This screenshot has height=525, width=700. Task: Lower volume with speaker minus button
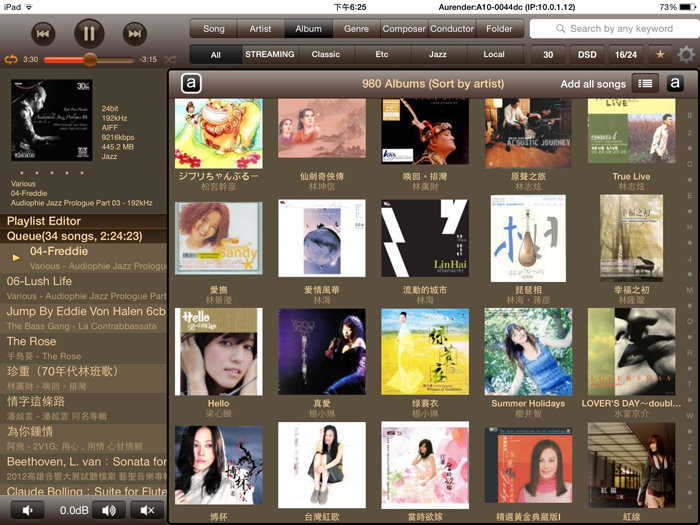coord(27,510)
